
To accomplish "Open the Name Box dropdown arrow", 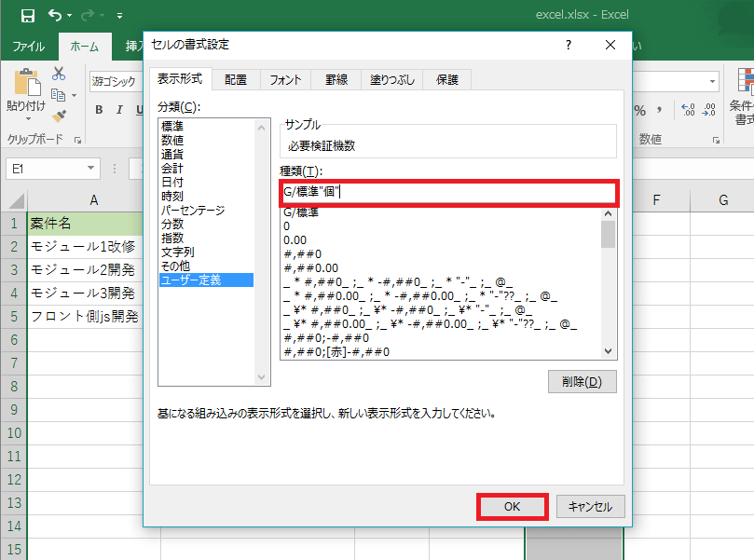I will click(91, 169).
